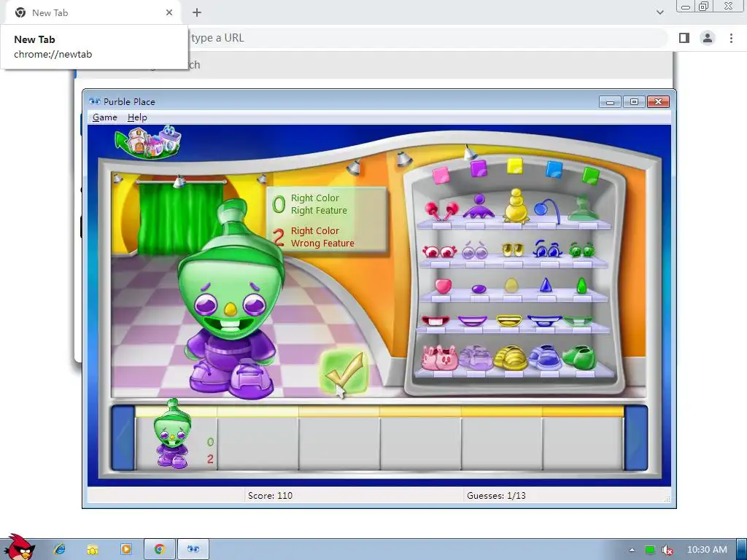The height and width of the screenshot is (560, 747).
Task: Choose the pink bunny slippers
Action: [x=439, y=358]
